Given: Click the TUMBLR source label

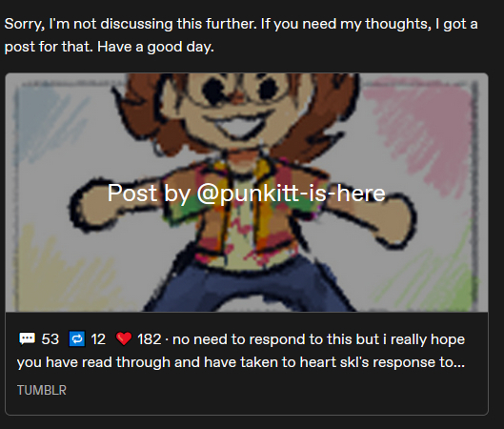Looking at the screenshot, I should click(42, 390).
